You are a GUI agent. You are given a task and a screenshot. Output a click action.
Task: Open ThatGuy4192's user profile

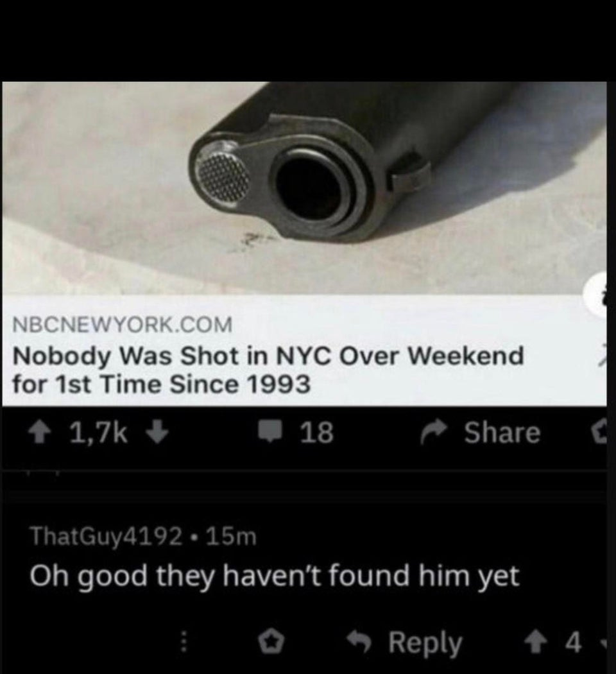click(x=106, y=536)
